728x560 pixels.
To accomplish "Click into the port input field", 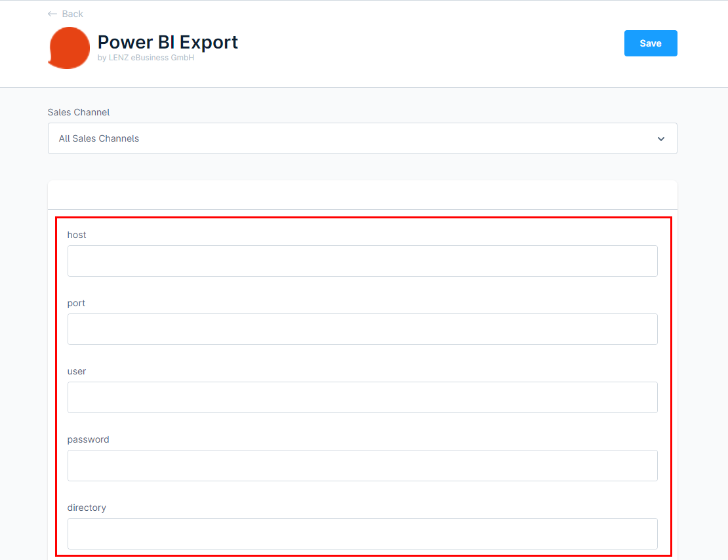I will pyautogui.click(x=362, y=329).
